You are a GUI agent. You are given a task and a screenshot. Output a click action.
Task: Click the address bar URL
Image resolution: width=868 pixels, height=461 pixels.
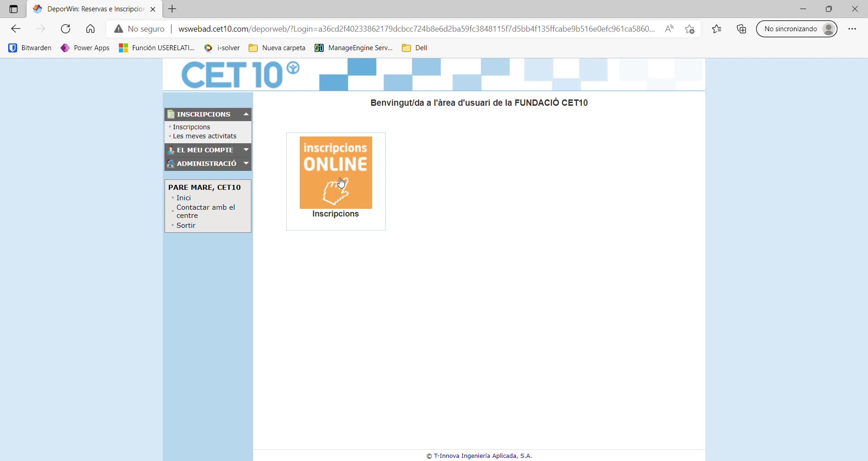(416, 29)
